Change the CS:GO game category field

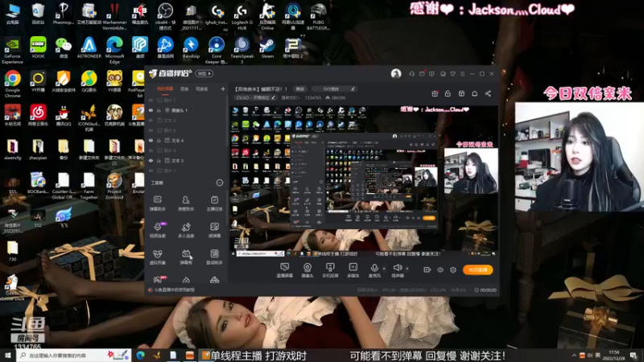[255, 97]
